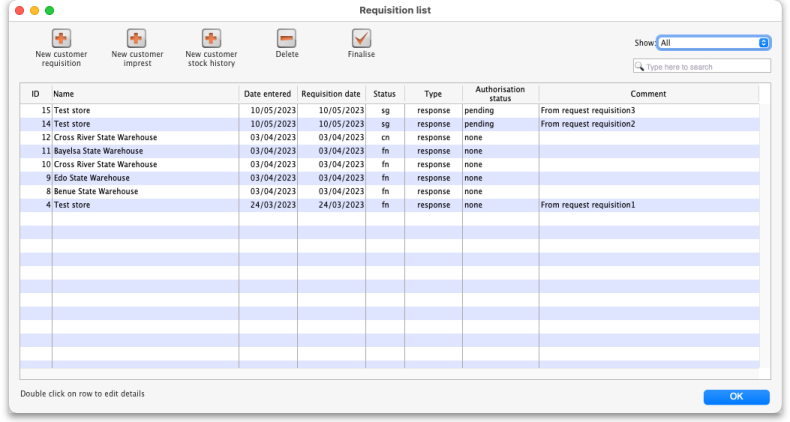
Task: Click the Finalise checkmark icon
Action: [x=361, y=39]
